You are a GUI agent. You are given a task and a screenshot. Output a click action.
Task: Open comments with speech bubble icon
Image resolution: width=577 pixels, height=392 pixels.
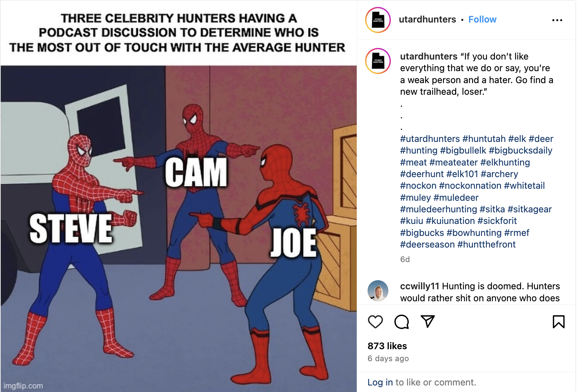401,322
